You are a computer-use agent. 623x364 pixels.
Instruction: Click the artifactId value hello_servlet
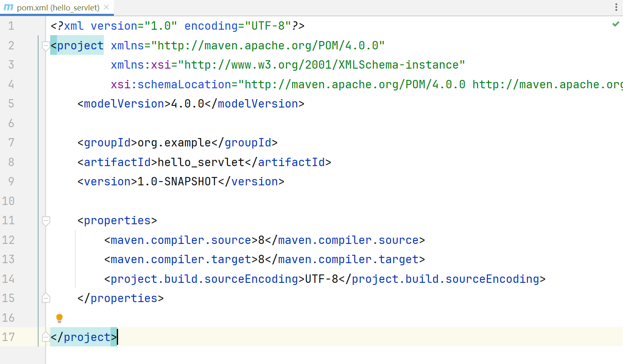[201, 162]
